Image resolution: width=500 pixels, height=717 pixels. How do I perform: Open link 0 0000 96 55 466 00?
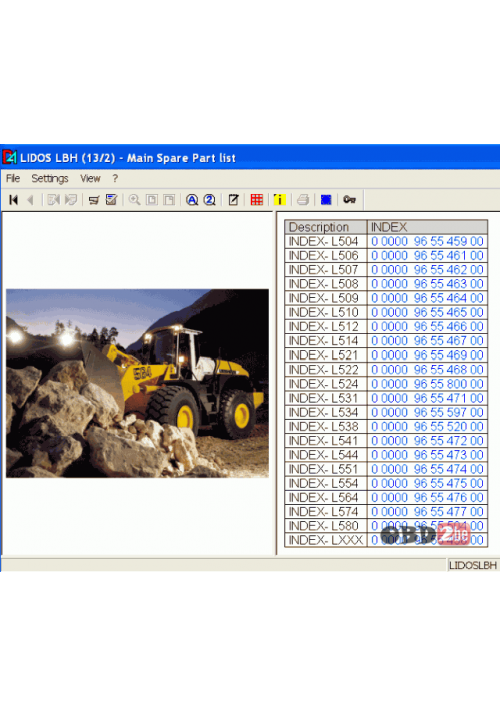click(x=427, y=326)
